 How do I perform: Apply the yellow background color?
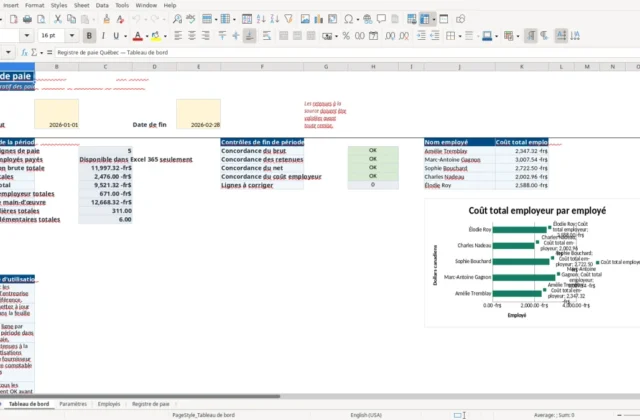[156, 36]
